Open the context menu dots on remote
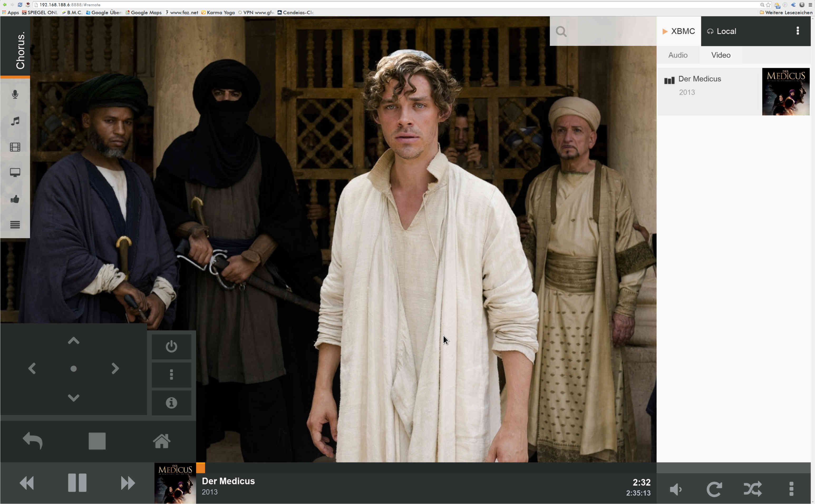815x504 pixels. 171,375
